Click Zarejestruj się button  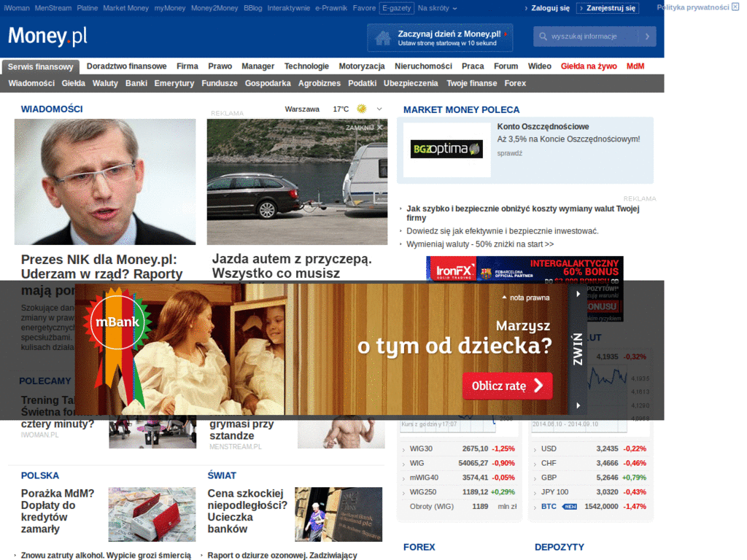(x=608, y=8)
